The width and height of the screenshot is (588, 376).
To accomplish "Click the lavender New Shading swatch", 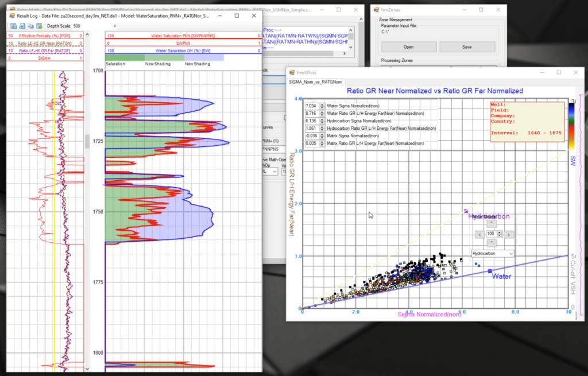I will 204,58.
